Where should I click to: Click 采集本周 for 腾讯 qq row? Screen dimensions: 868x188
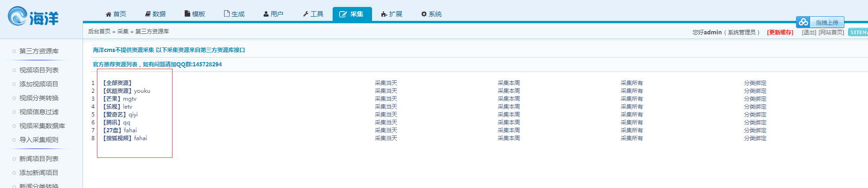pos(509,123)
